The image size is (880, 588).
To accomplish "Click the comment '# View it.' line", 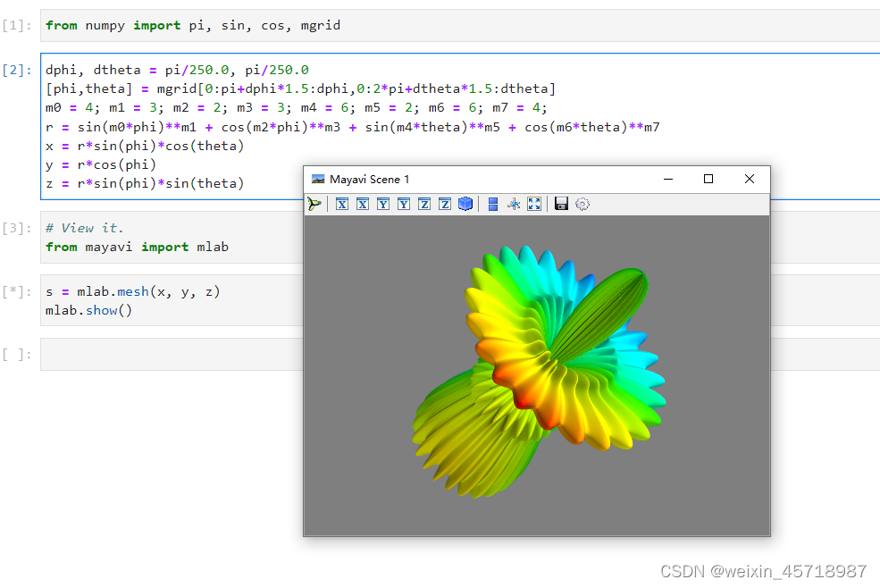I will 79,228.
